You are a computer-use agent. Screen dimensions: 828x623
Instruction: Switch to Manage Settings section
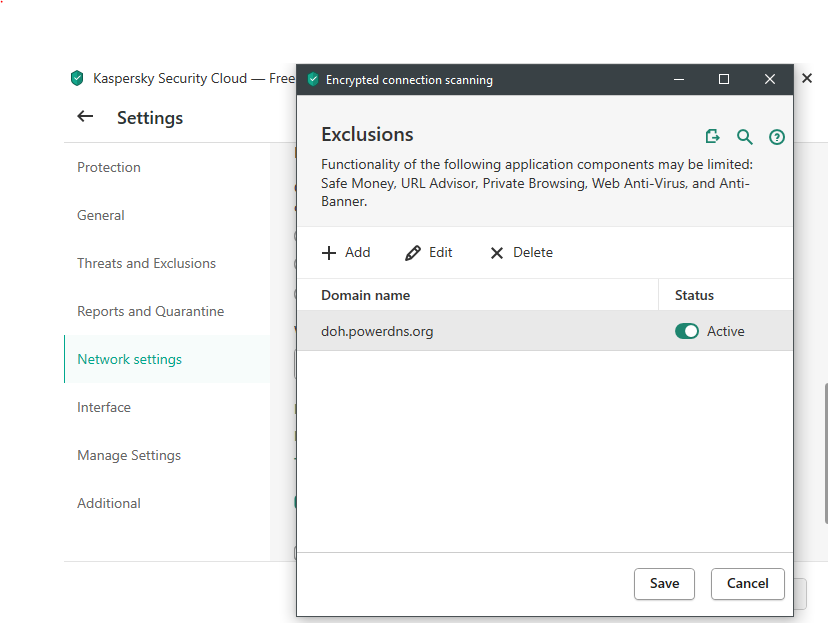point(129,455)
